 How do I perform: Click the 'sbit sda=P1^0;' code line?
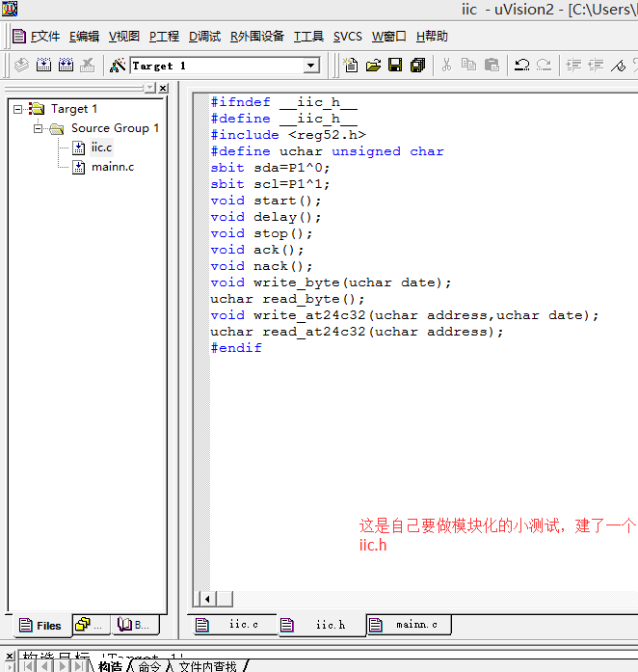(270, 168)
